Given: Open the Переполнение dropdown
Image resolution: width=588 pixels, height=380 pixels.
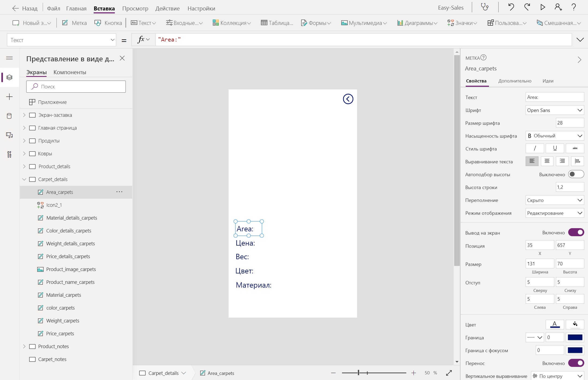Looking at the screenshot, I should tap(555, 200).
